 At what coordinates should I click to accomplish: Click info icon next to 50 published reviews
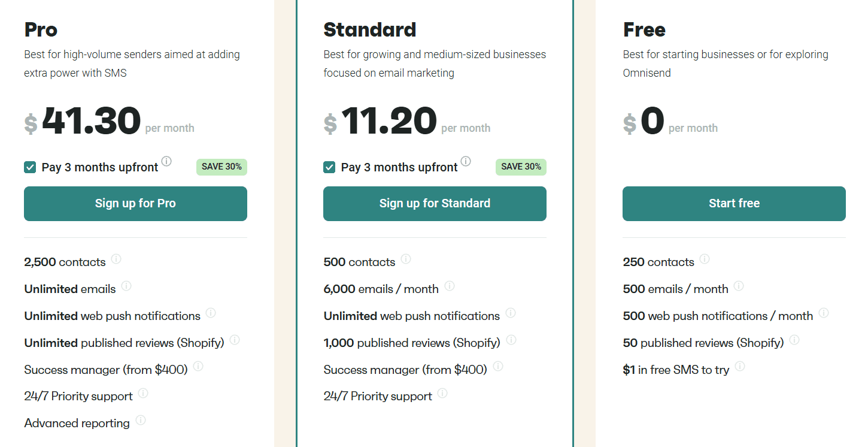794,340
